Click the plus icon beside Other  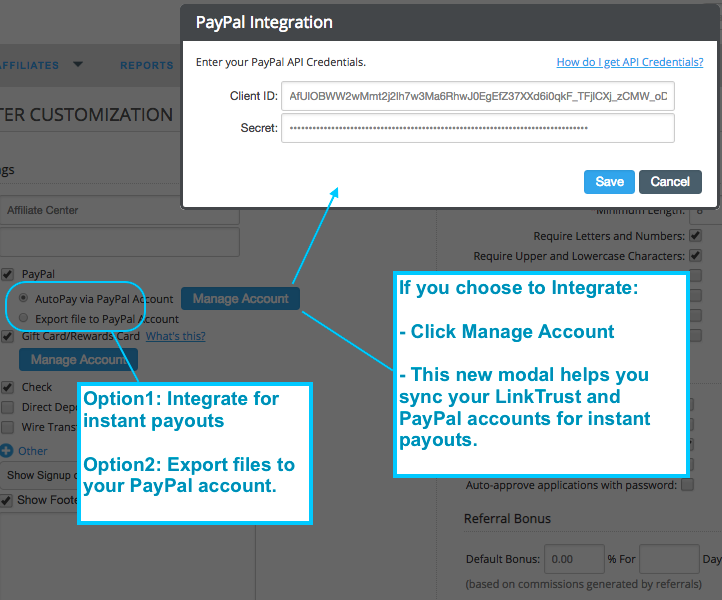(x=6, y=451)
